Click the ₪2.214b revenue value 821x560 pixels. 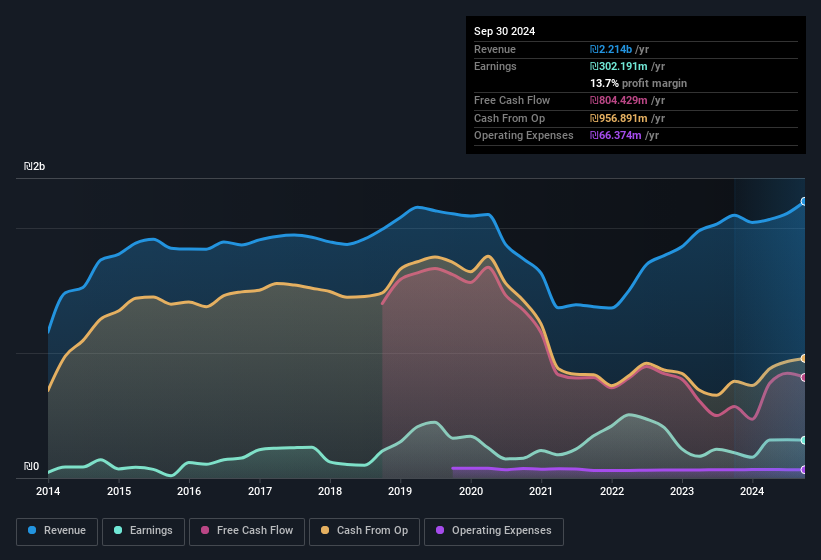tap(611, 49)
